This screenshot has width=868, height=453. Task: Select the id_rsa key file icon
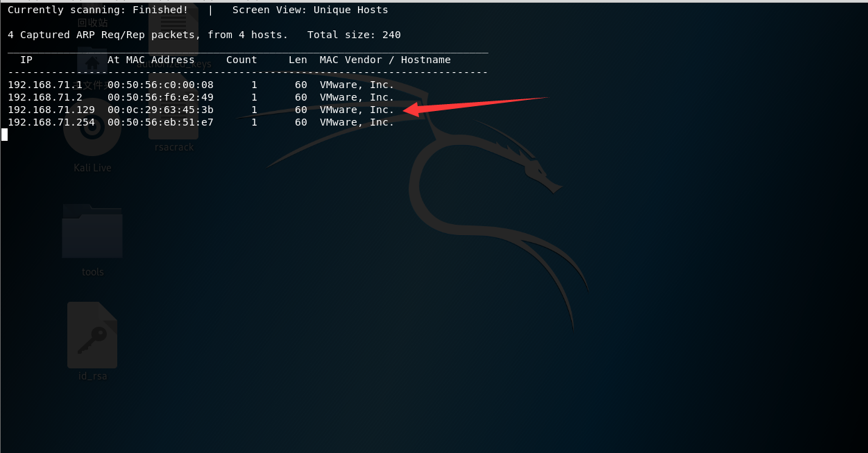pyautogui.click(x=92, y=335)
